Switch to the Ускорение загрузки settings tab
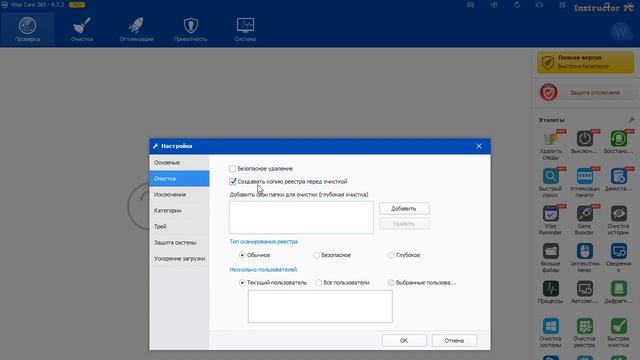Screen dimensions: 640x360 pyautogui.click(x=179, y=258)
